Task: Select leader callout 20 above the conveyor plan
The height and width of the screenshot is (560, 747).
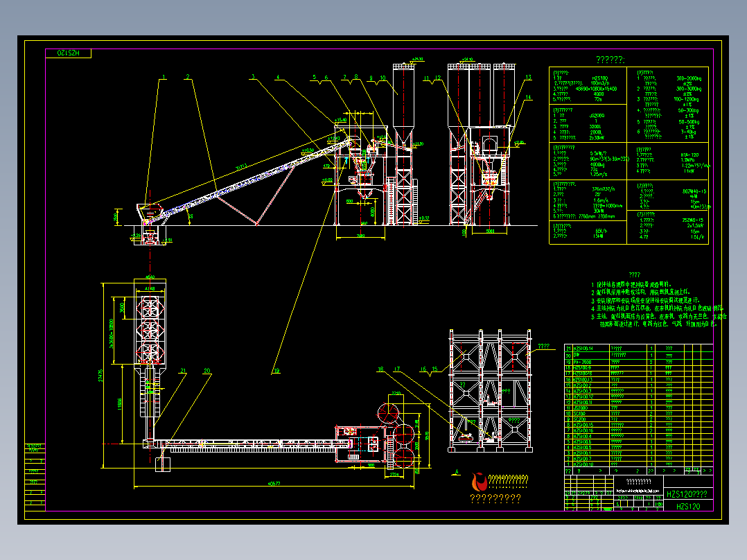Action: (x=206, y=370)
